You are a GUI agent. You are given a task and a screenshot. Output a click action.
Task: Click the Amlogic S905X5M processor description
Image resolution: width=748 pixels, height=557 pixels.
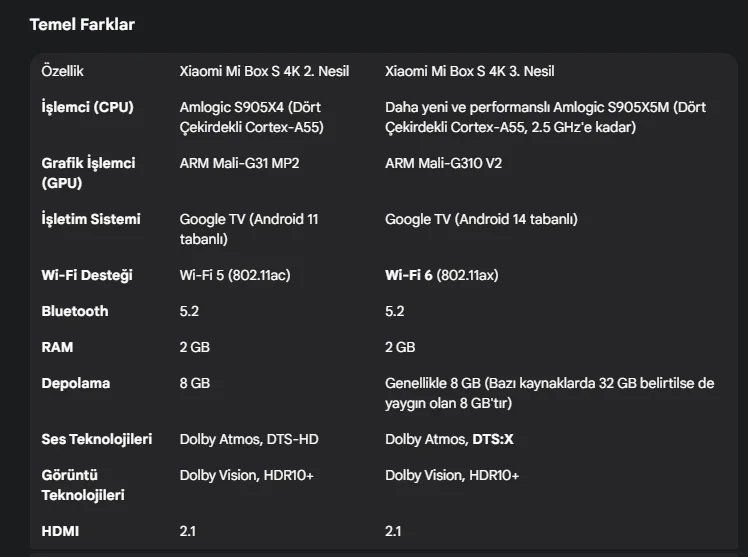pos(545,117)
